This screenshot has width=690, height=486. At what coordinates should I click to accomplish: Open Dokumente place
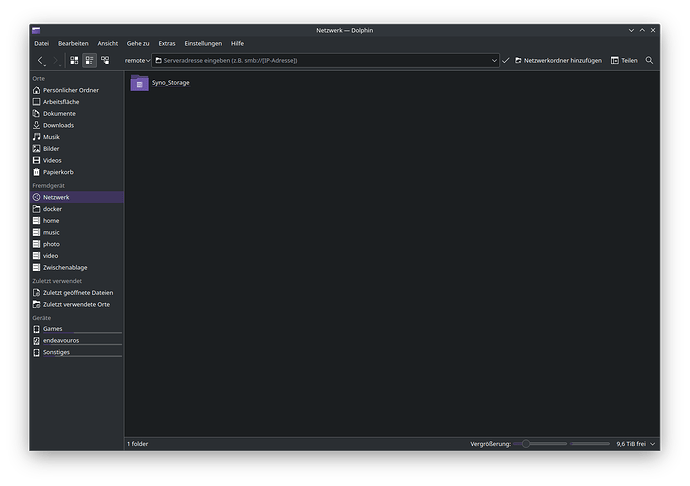pyautogui.click(x=77, y=114)
